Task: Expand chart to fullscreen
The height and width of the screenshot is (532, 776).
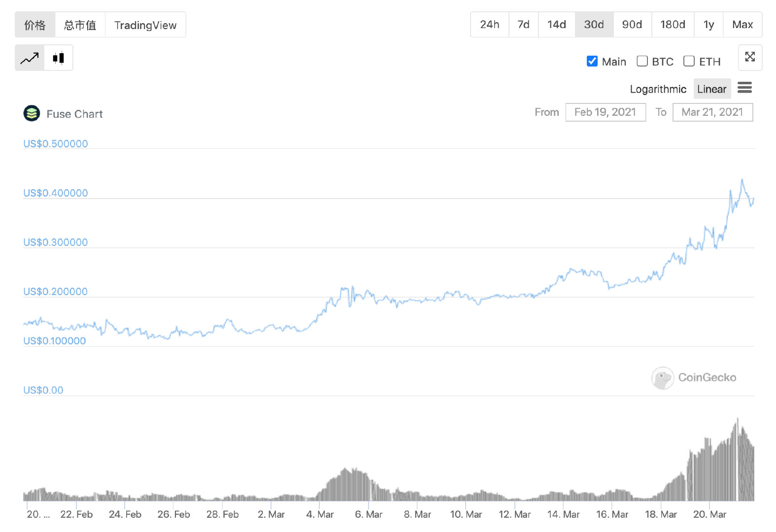Action: click(750, 57)
